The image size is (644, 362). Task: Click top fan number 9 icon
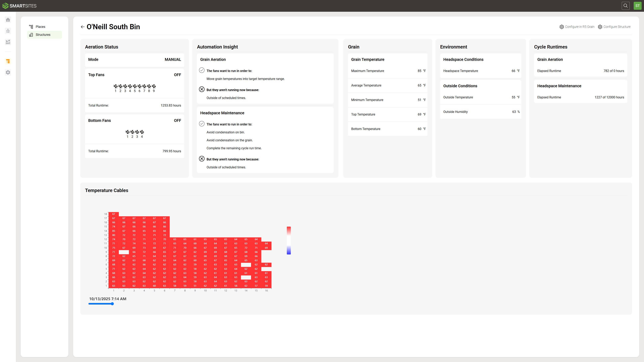tap(154, 86)
